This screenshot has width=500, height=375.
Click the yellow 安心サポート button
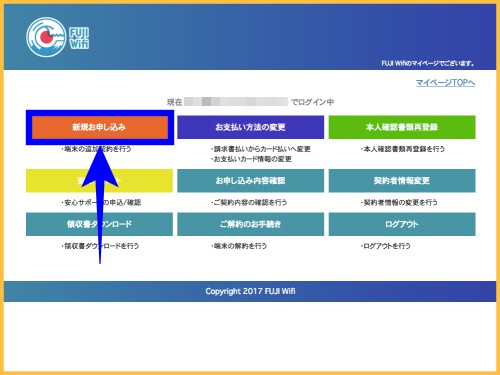99,181
